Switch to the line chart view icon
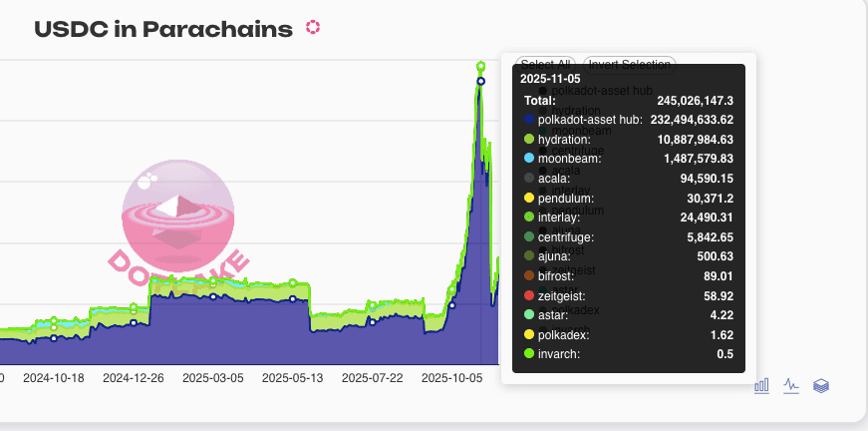868x431 pixels. 791,385
